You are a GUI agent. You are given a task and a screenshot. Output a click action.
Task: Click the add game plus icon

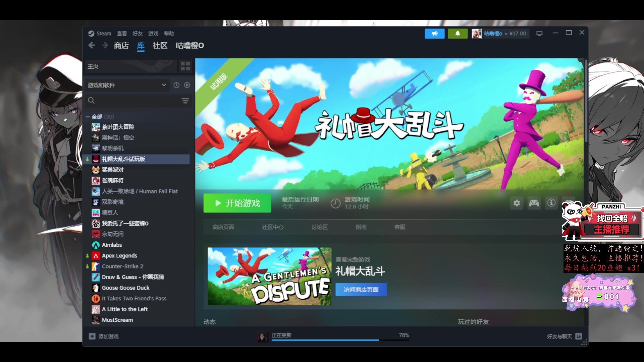coord(92,336)
